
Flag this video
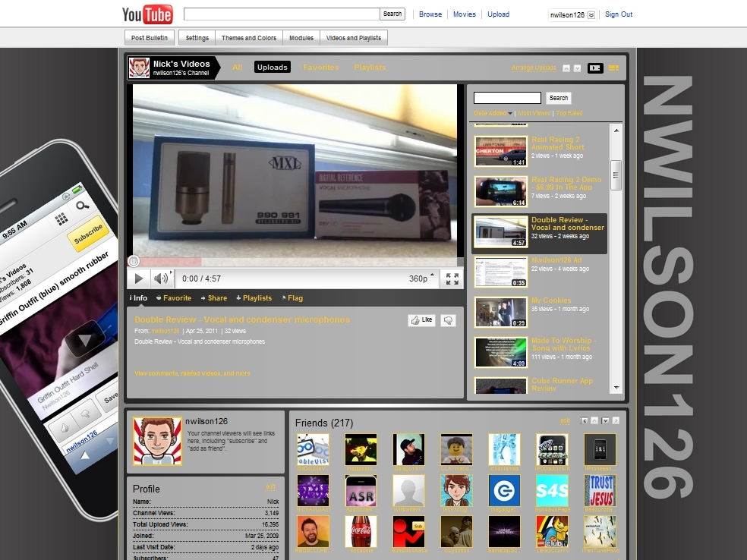tap(292, 298)
